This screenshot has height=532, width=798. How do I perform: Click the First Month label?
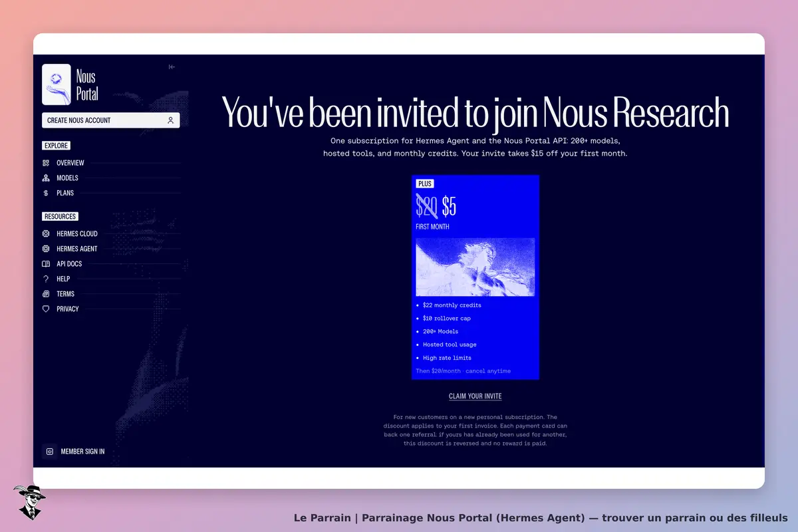432,227
